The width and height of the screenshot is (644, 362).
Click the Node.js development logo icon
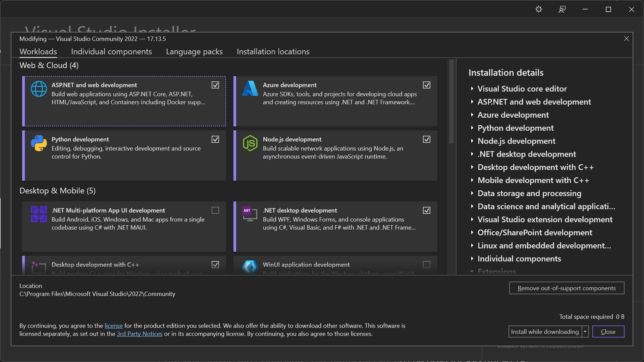click(250, 143)
